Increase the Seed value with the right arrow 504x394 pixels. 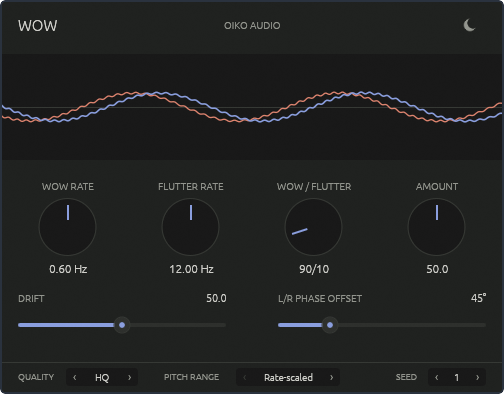(477, 377)
